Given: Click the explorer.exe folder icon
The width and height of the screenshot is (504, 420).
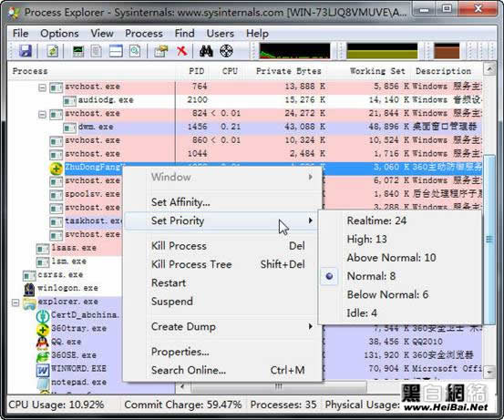Looking at the screenshot, I should pyautogui.click(x=29, y=302).
